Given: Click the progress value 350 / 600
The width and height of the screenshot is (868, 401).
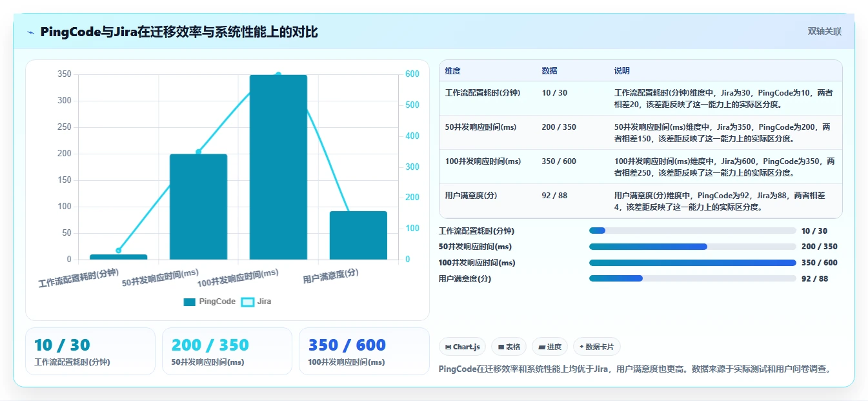Looking at the screenshot, I should (819, 263).
